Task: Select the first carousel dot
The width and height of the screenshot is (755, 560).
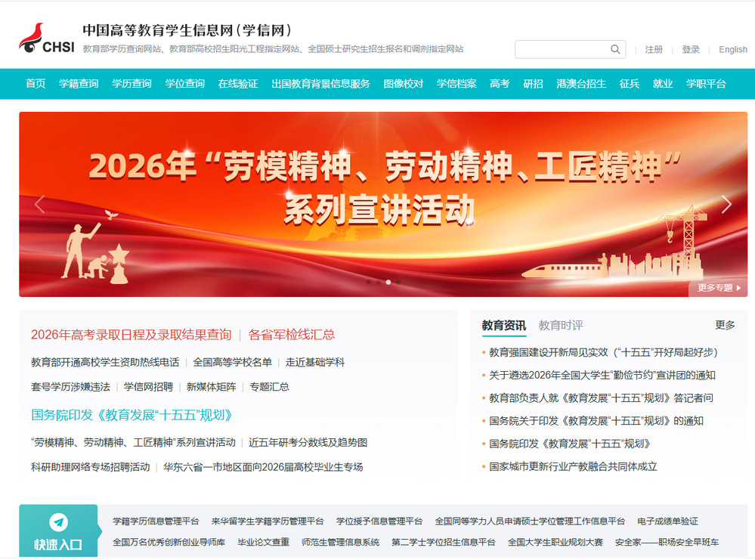Action: (369, 282)
